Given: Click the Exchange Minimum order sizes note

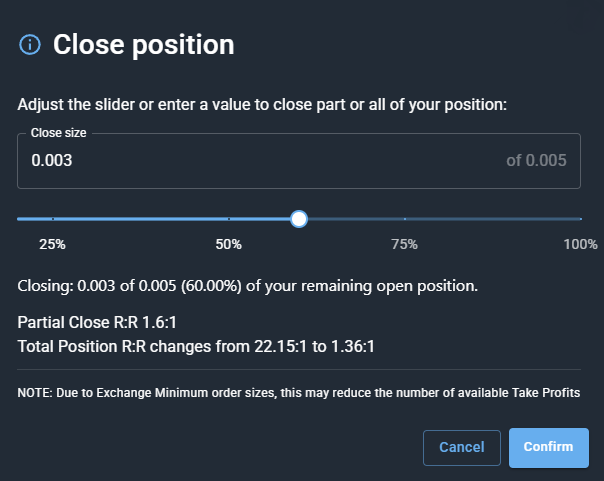Looking at the screenshot, I should pos(299,393).
